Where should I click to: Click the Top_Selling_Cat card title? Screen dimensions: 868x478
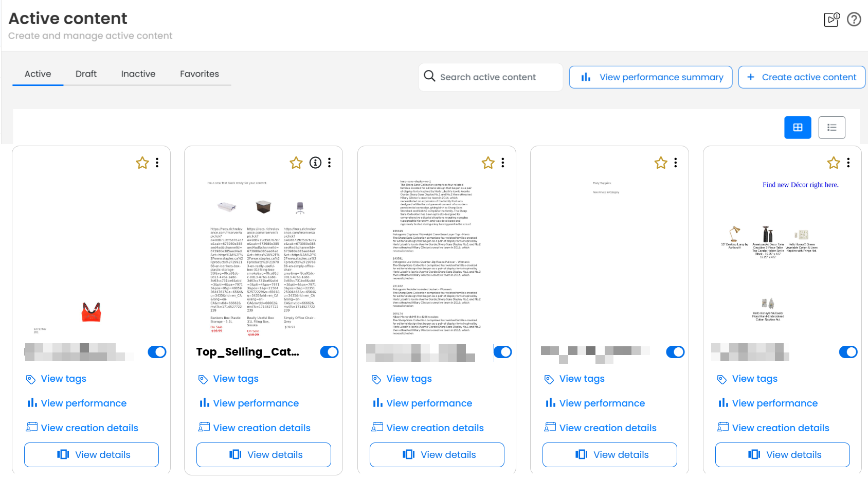tap(247, 352)
